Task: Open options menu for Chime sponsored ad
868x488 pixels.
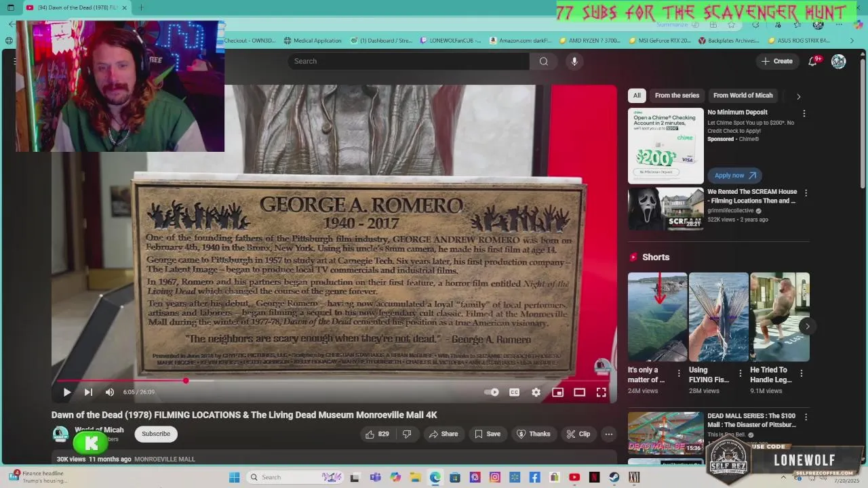Action: click(x=804, y=114)
